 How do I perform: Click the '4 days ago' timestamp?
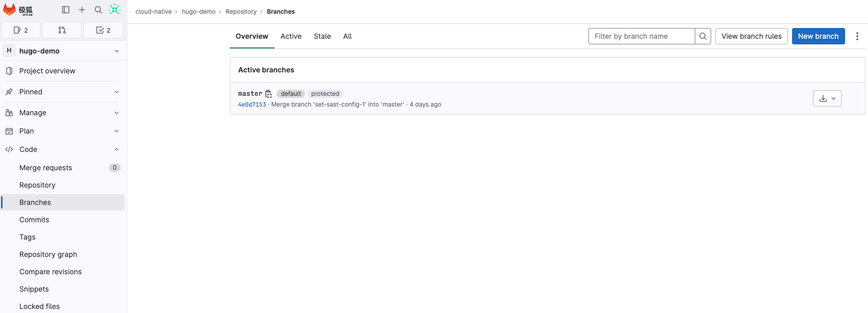click(425, 105)
